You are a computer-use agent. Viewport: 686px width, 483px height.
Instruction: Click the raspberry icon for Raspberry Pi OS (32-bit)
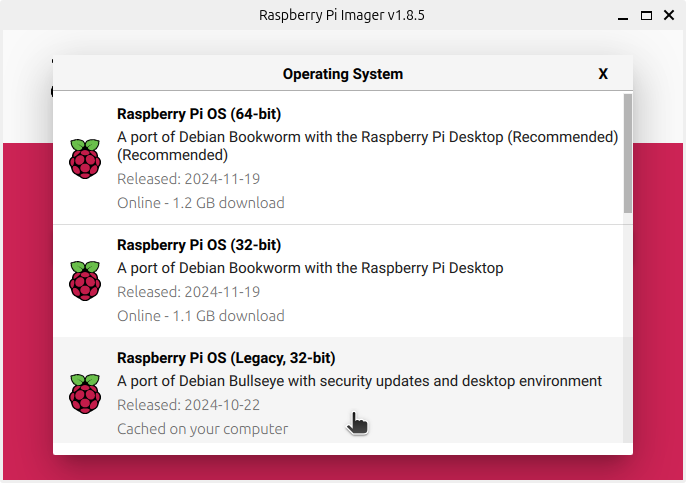(x=85, y=280)
